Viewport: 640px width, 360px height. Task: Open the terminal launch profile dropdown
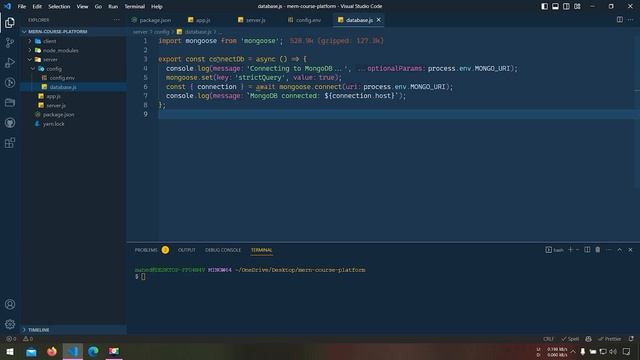(x=577, y=249)
